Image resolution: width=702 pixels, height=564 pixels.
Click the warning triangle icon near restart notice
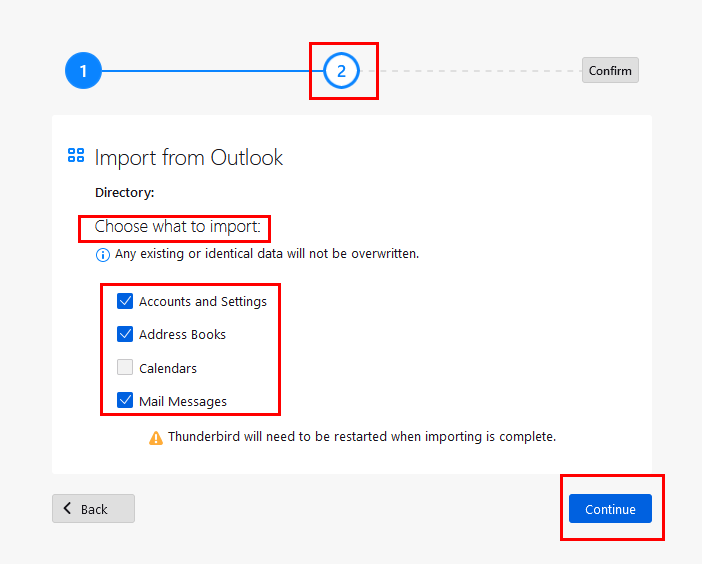(x=156, y=438)
